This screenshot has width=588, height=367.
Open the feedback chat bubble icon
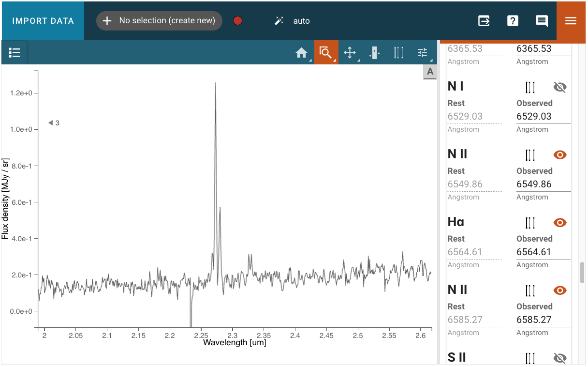[x=542, y=21]
